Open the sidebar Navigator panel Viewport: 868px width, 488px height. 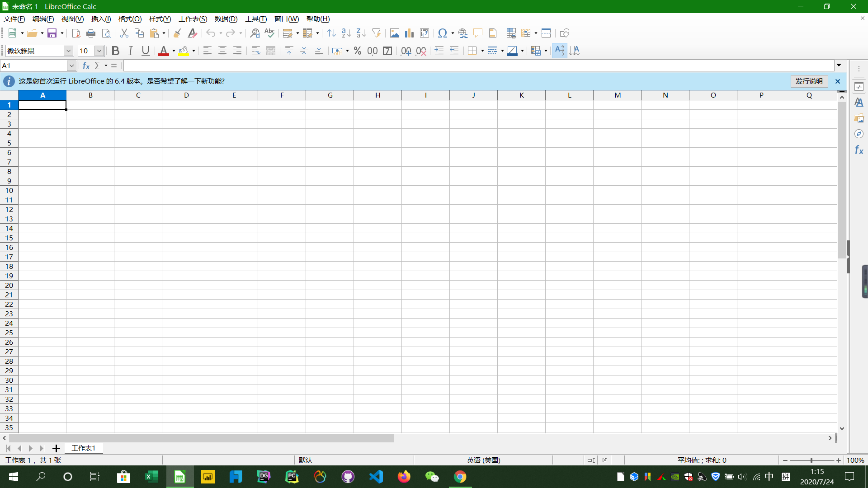pyautogui.click(x=859, y=134)
